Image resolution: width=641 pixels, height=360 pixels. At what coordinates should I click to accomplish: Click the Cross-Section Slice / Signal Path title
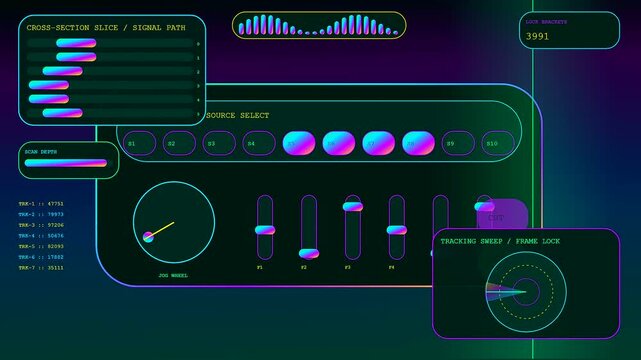(106, 28)
